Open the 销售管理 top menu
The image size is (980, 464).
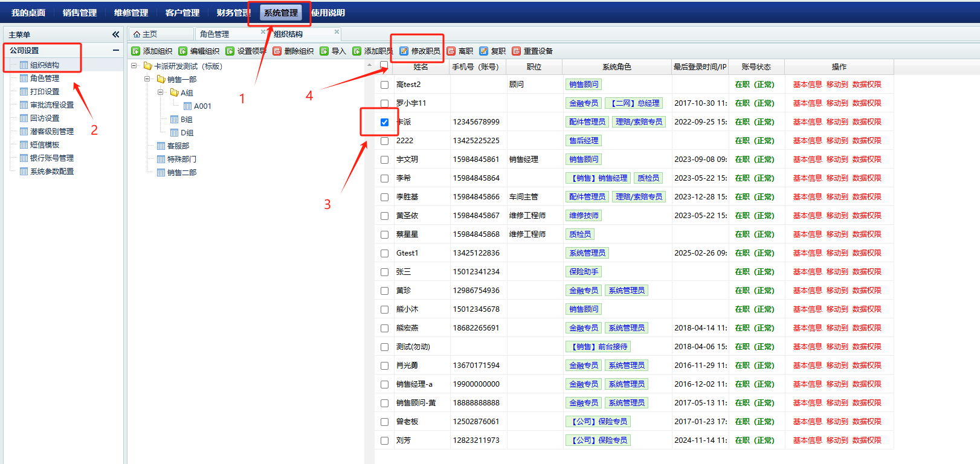click(80, 13)
